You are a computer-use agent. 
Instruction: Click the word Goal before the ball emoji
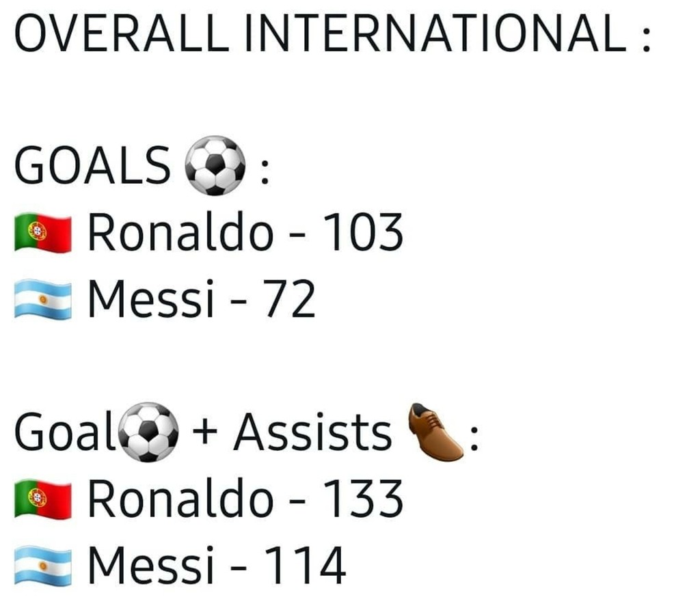[65, 431]
